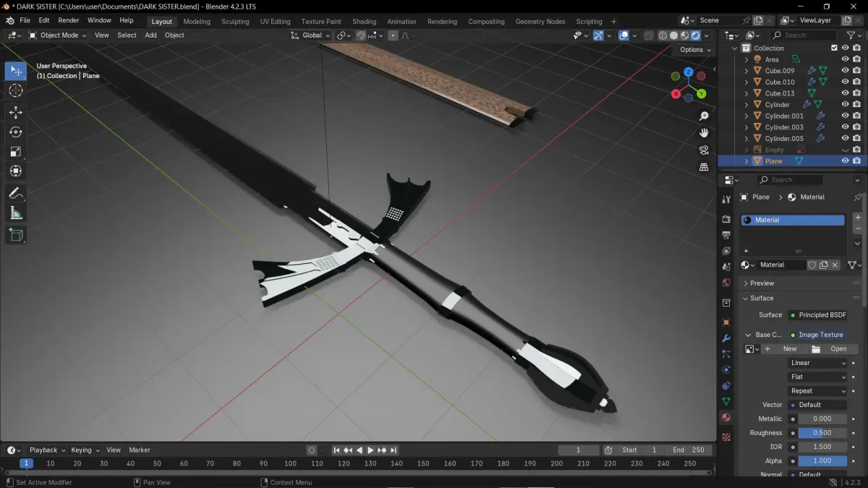Open the Render properties tab
The height and width of the screenshot is (488, 868).
click(726, 219)
